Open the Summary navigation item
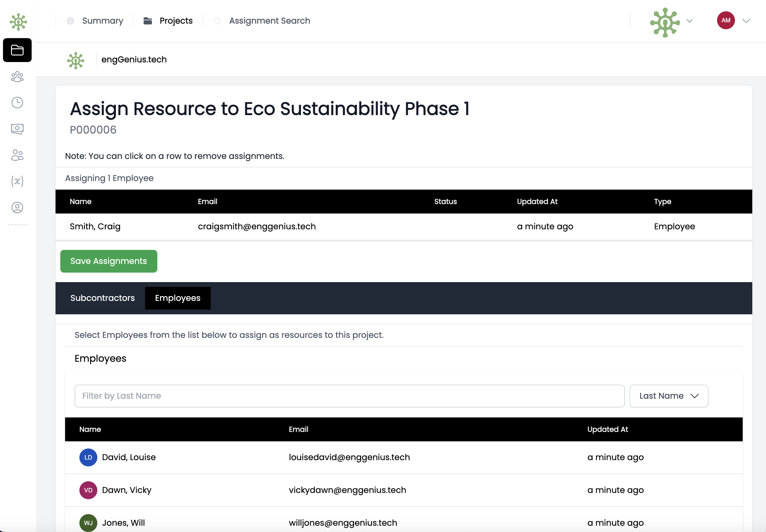The height and width of the screenshot is (532, 766). (x=102, y=21)
